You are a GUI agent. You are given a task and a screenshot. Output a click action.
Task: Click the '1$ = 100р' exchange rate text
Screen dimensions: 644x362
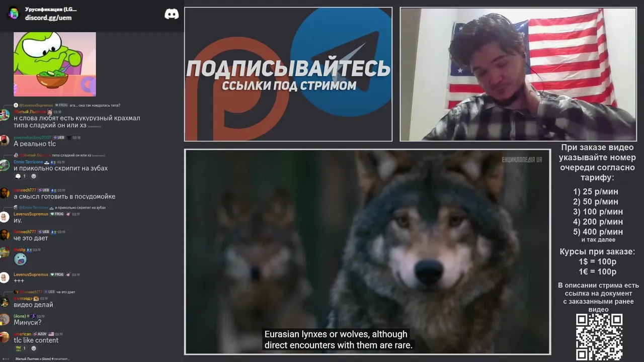pos(597,262)
